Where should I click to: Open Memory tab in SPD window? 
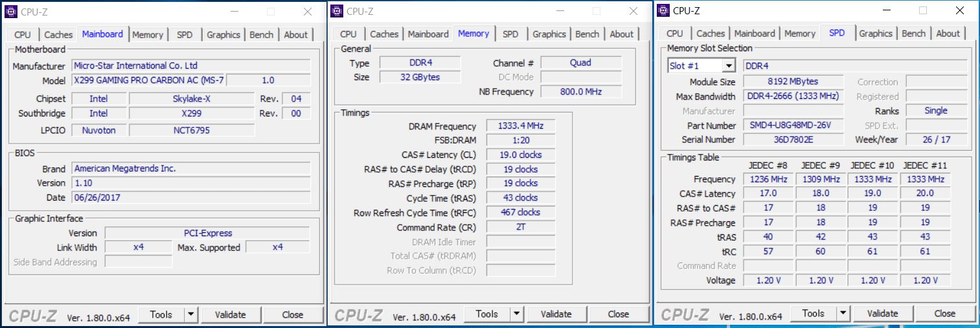pyautogui.click(x=800, y=33)
